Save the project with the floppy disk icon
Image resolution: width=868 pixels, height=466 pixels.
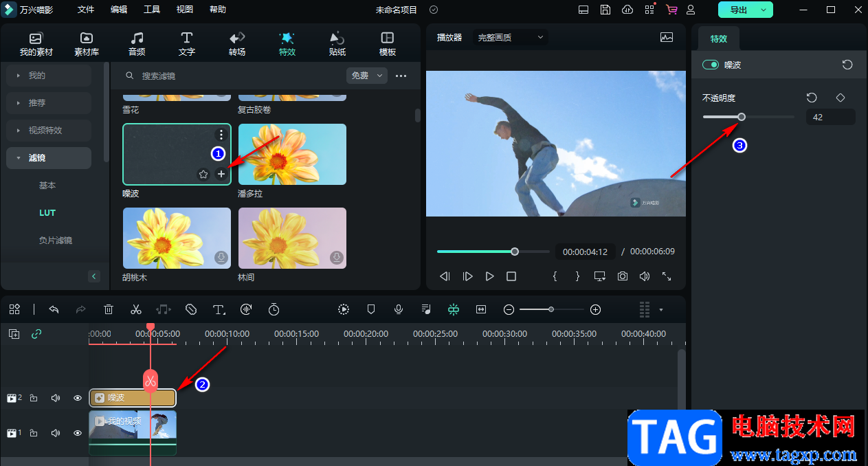click(x=605, y=10)
